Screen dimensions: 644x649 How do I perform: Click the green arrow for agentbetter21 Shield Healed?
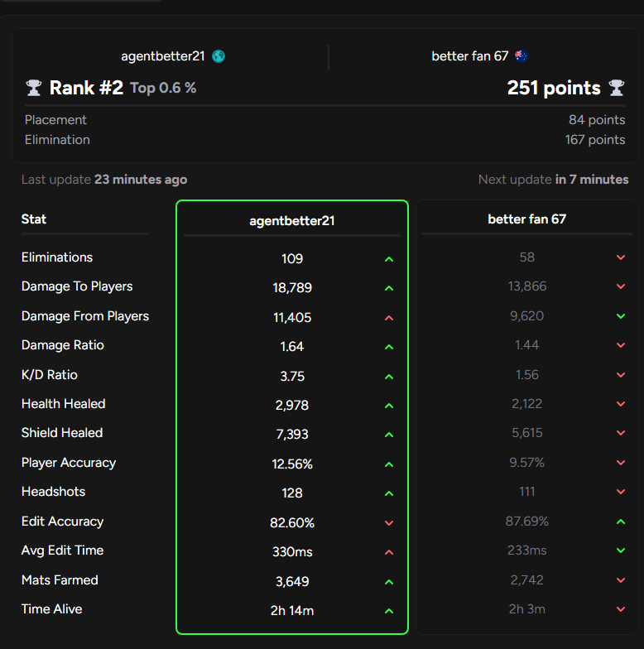coord(389,435)
